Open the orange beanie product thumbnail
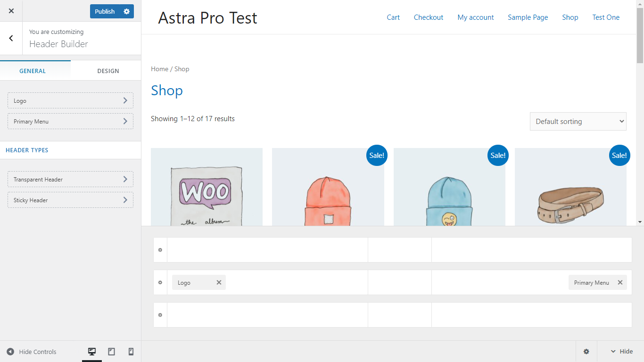This screenshot has width=644, height=362. tap(328, 187)
